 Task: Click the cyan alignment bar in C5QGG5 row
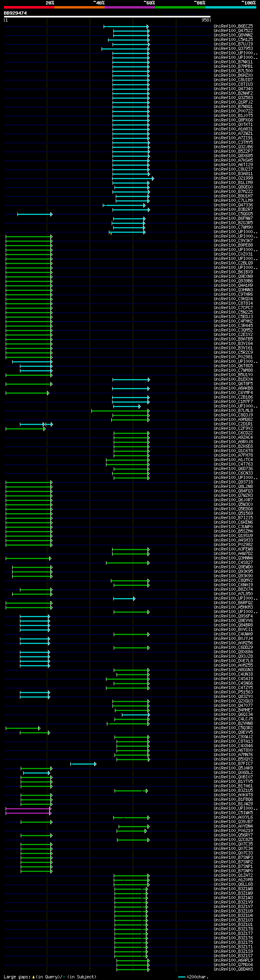[35, 214]
